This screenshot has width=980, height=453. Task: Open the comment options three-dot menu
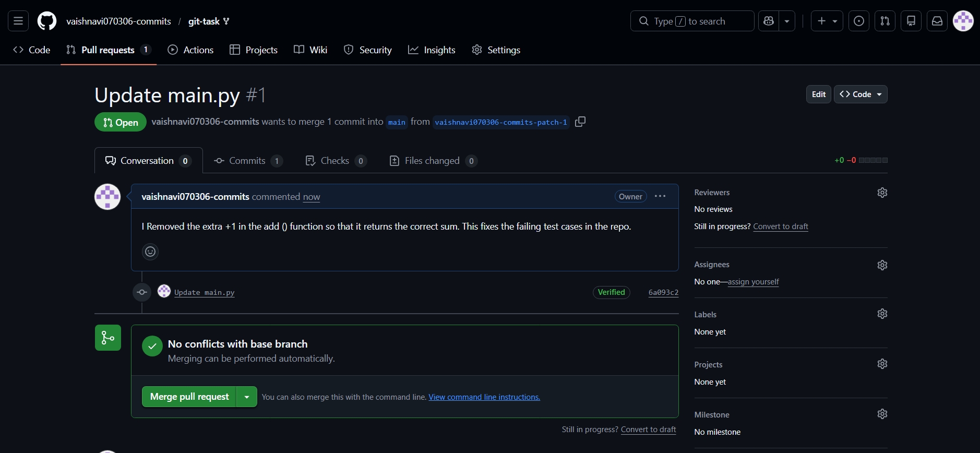click(x=660, y=196)
